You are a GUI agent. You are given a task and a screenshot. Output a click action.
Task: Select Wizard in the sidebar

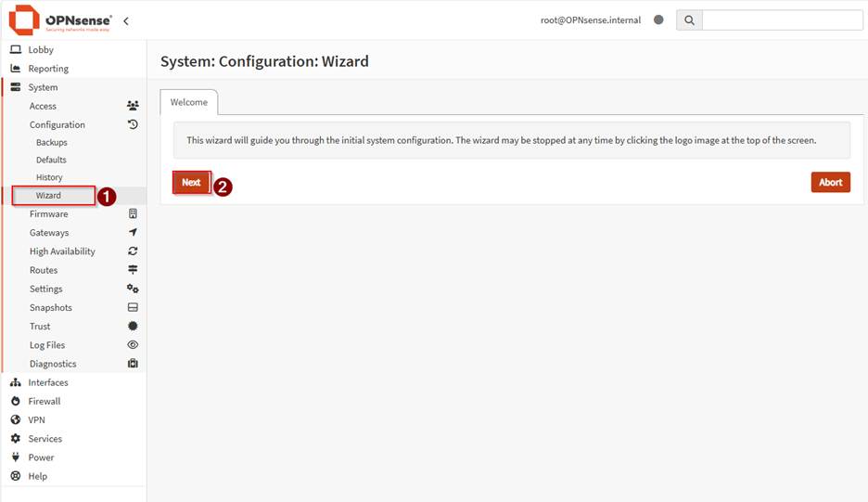pyautogui.click(x=49, y=196)
